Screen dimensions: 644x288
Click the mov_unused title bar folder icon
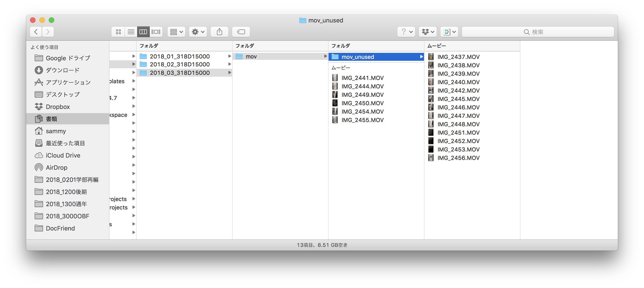click(303, 20)
